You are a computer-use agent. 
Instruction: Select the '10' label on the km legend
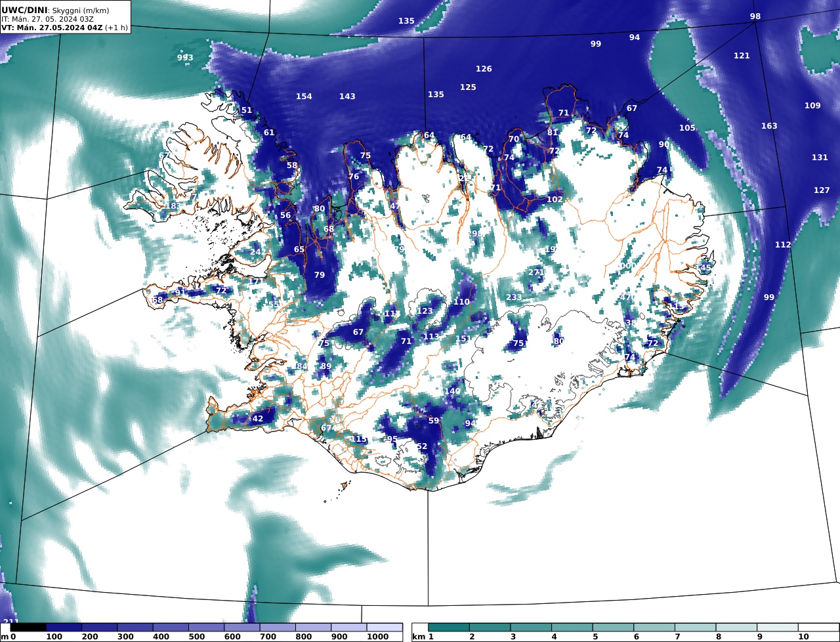tap(803, 637)
